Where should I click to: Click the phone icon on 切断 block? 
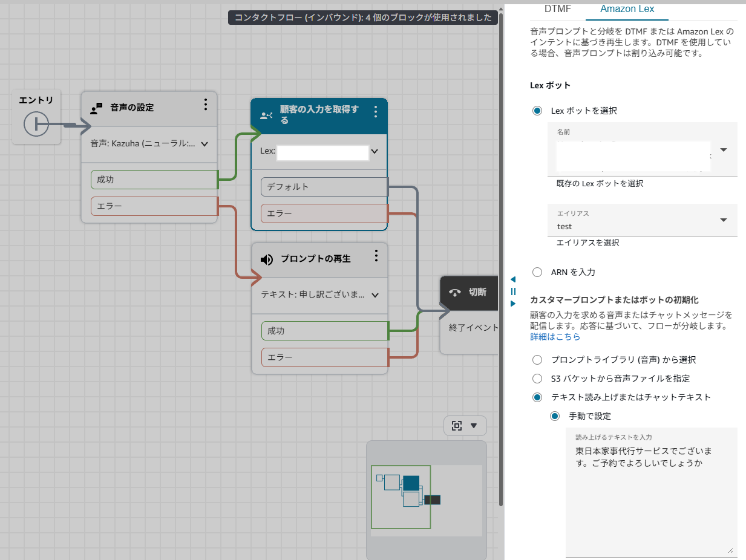pos(455,293)
